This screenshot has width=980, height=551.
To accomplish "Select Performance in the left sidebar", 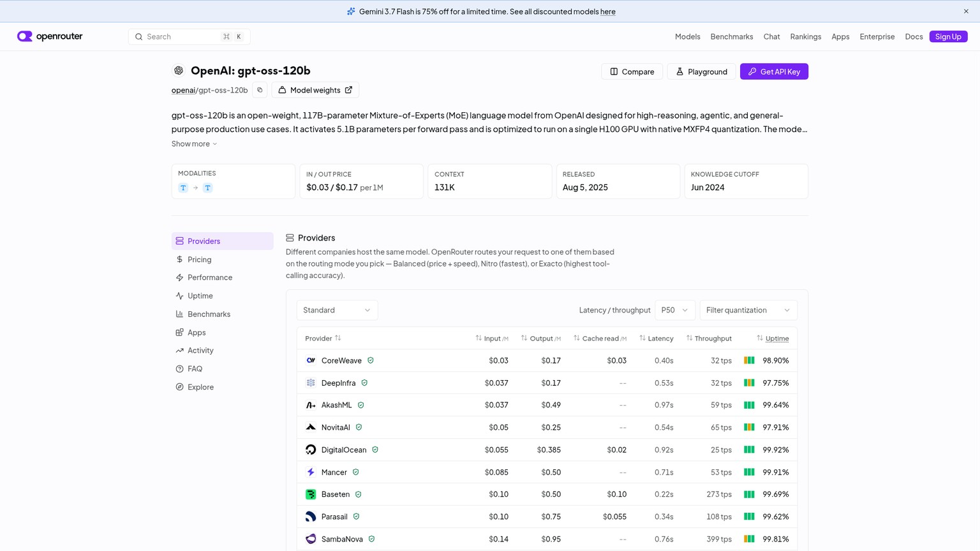I will point(223,277).
